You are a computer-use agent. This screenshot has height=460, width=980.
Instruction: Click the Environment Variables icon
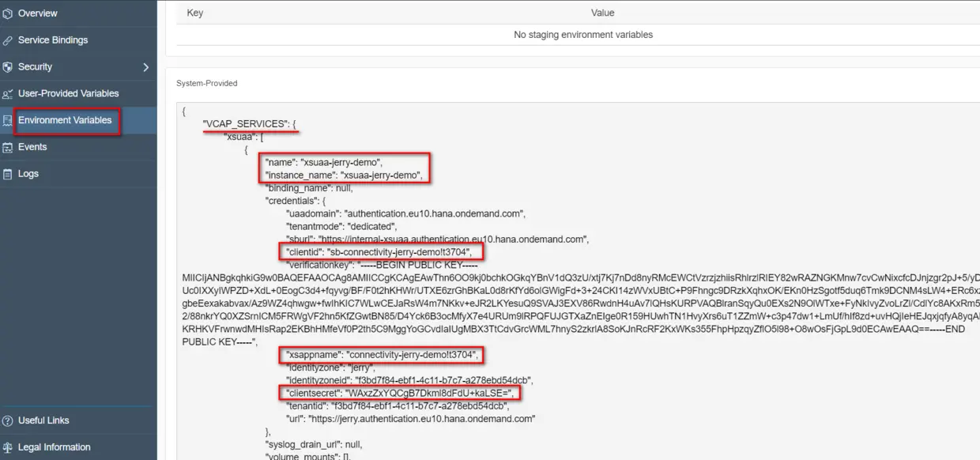7,121
